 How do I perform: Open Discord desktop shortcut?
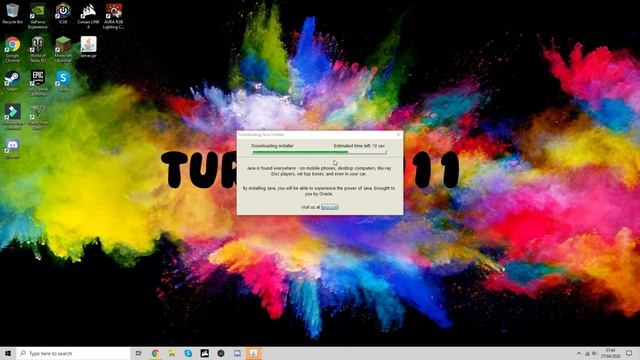click(x=13, y=148)
